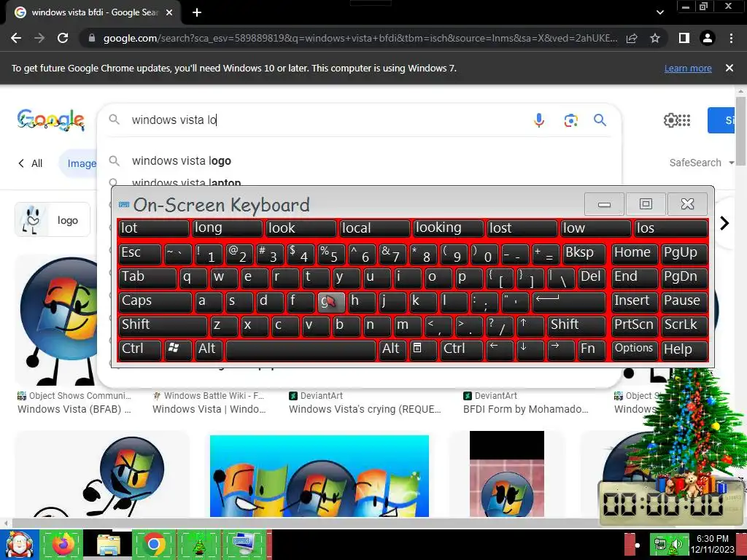The width and height of the screenshot is (747, 560).
Task: Toggle right Shift on the On-Screen Keyboard
Action: (576, 325)
